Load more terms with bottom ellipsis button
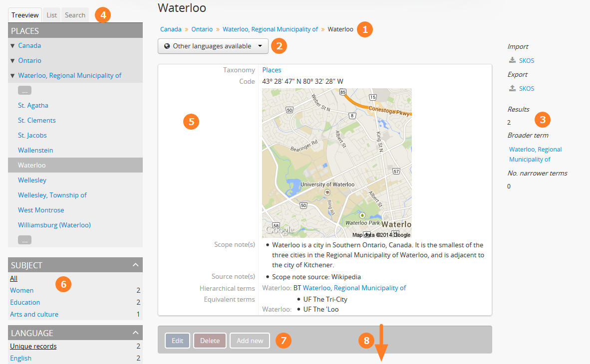590x364 pixels. [x=24, y=240]
